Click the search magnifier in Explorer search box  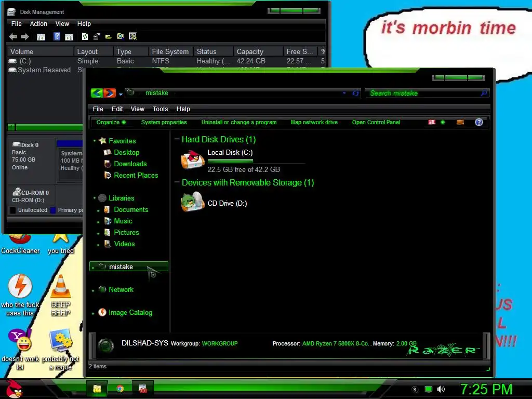point(484,93)
